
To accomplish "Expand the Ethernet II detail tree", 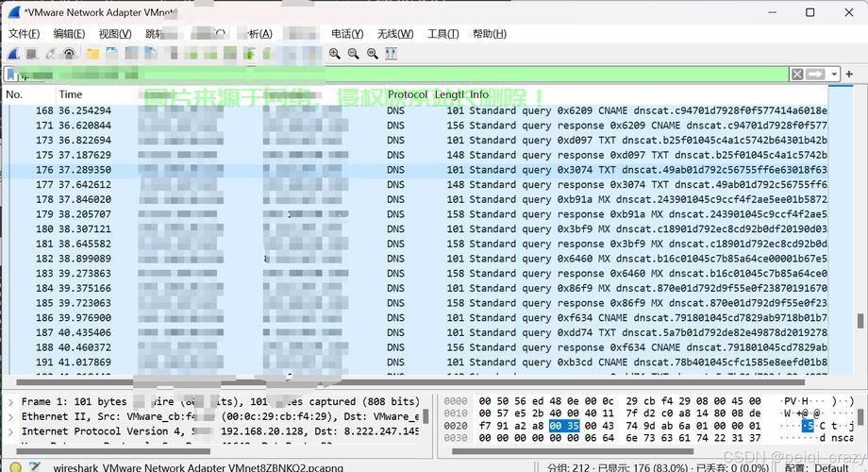I will point(10,416).
